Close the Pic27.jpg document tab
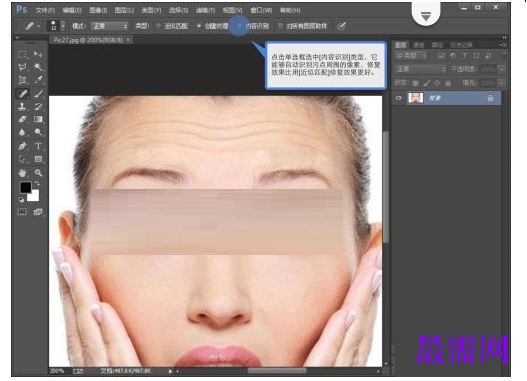This screenshot has width=527, height=381. tap(128, 40)
